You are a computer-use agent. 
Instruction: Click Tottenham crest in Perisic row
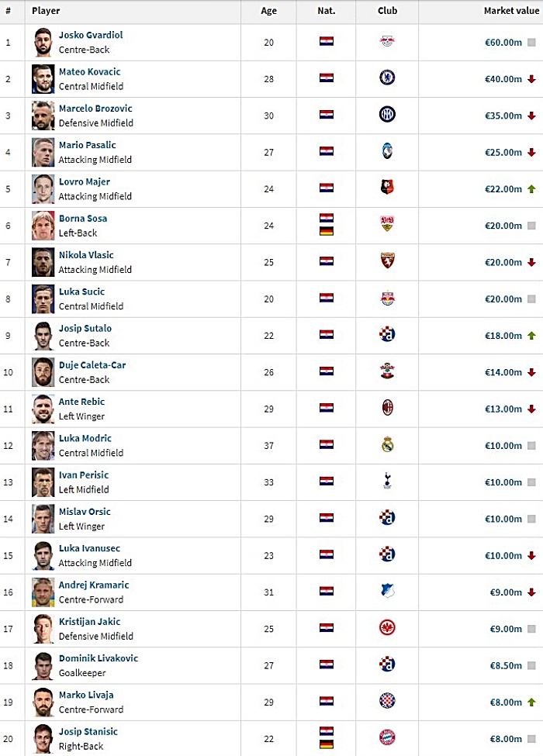pos(387,481)
